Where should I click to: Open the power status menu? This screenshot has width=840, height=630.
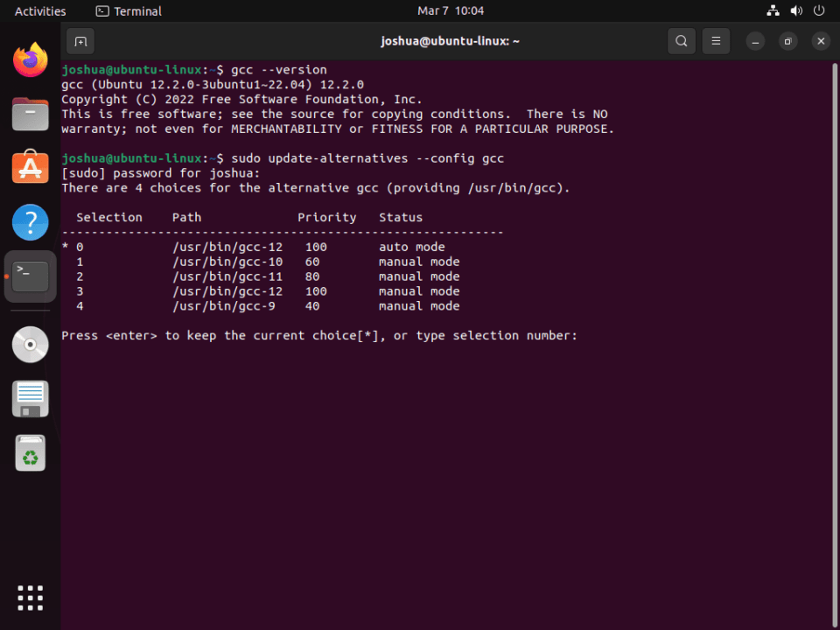817,10
